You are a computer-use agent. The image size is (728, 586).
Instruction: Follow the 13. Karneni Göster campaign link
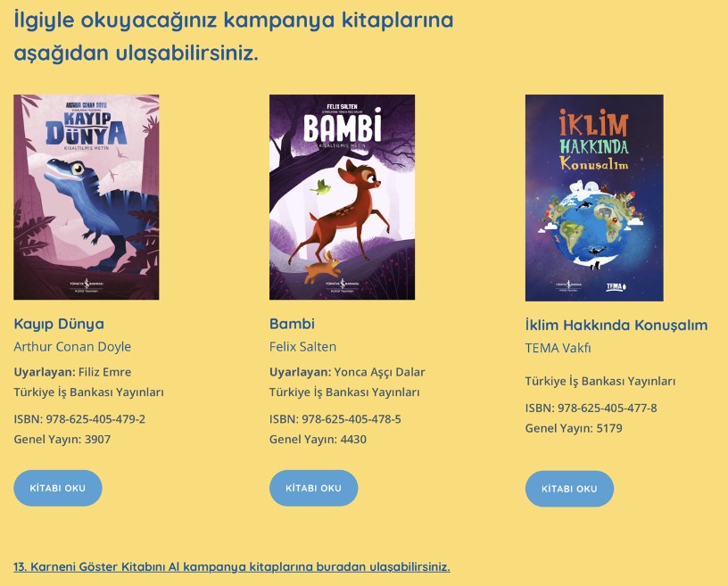(232, 567)
